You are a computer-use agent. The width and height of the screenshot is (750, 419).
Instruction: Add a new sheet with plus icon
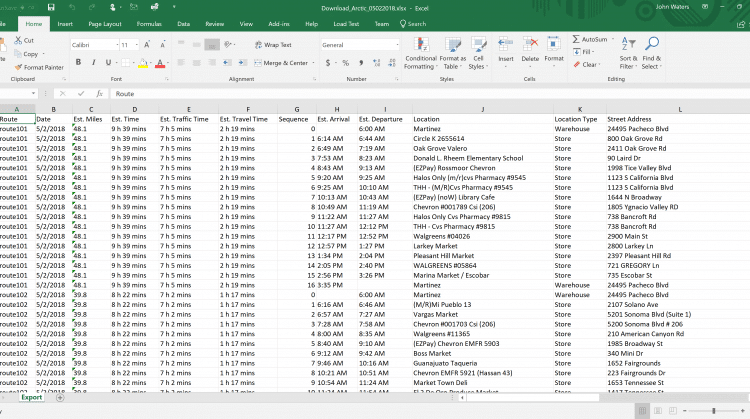tap(60, 397)
